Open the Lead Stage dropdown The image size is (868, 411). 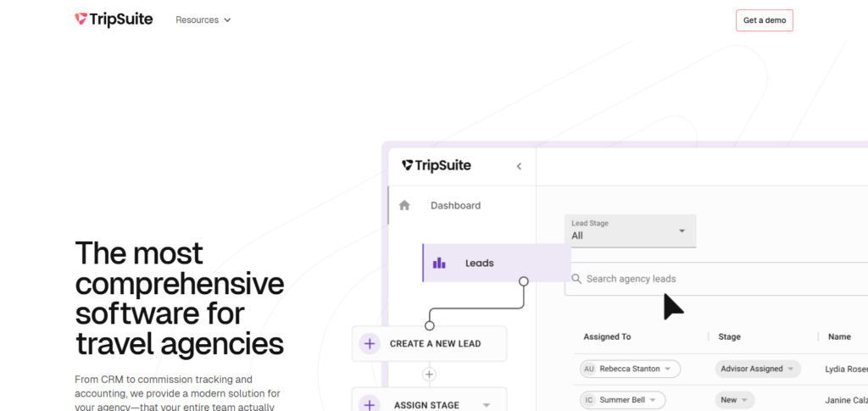(630, 230)
